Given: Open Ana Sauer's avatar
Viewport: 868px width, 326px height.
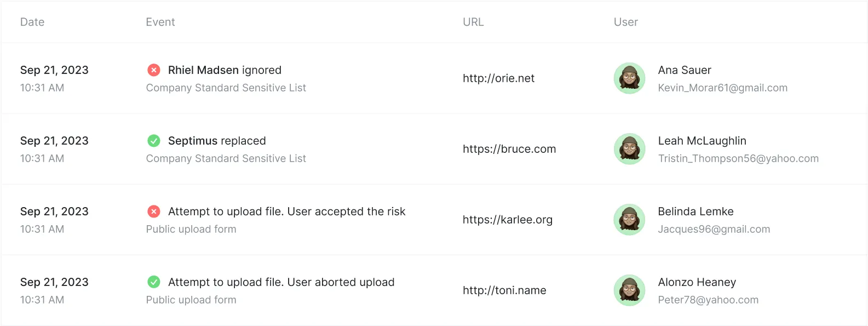Looking at the screenshot, I should click(629, 78).
